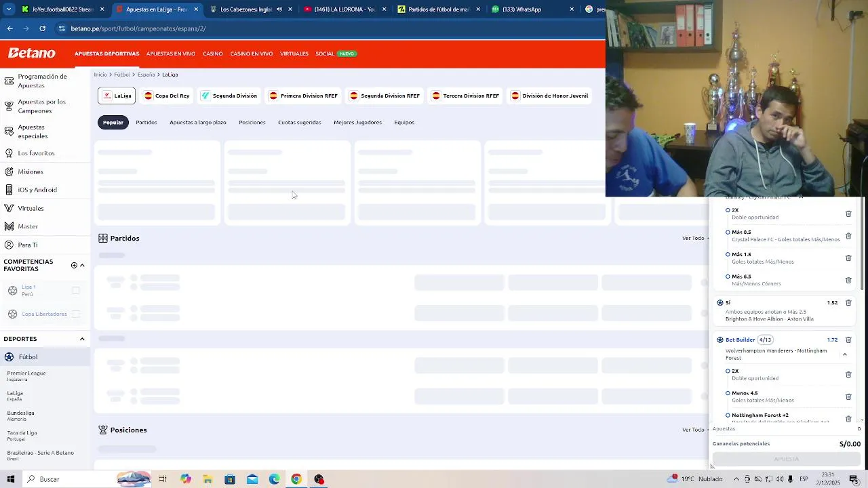
Task: Click the browser address bar
Action: click(325, 28)
